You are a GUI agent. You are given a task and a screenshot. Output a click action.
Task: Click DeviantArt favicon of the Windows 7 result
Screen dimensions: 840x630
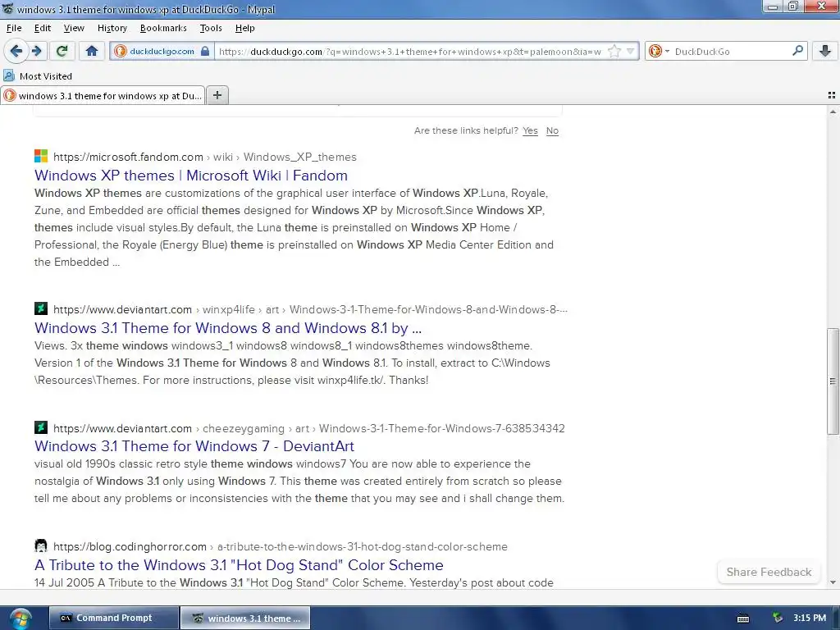click(x=41, y=427)
